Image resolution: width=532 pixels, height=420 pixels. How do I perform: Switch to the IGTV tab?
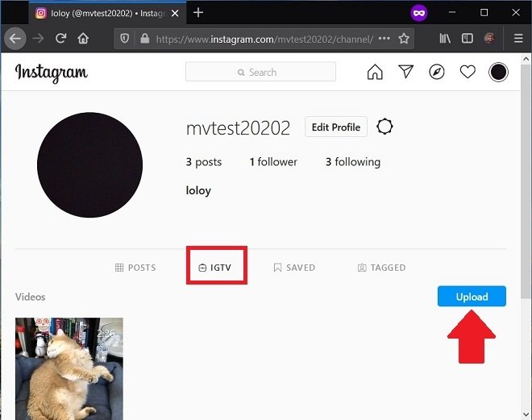[x=214, y=268]
